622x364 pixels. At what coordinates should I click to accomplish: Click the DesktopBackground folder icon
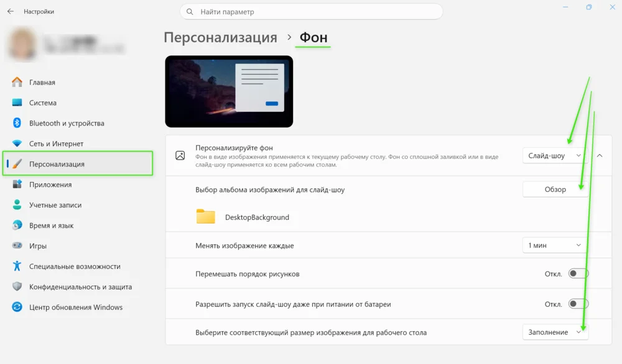coord(205,217)
